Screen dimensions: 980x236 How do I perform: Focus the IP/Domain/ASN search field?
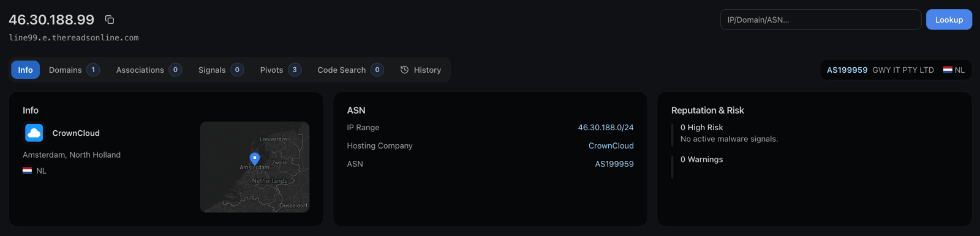pos(821,20)
